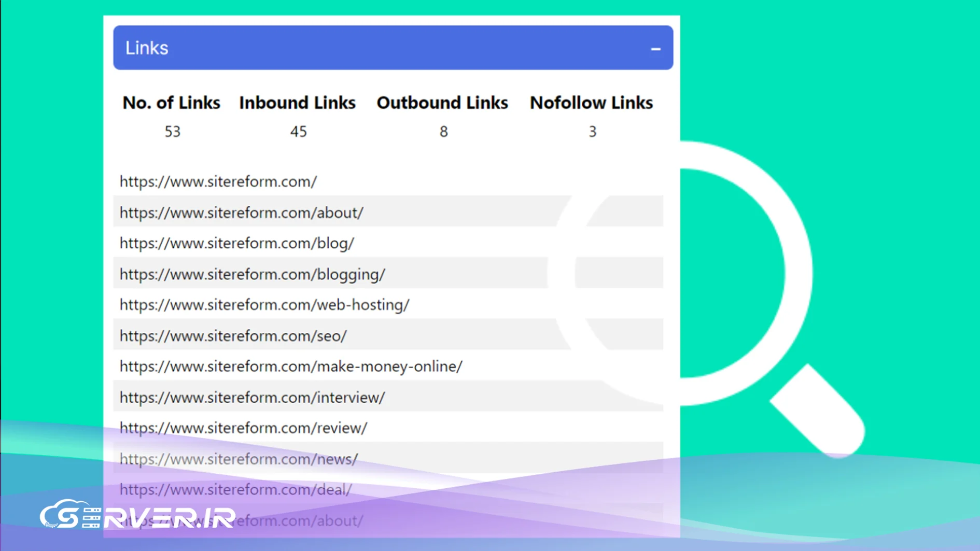This screenshot has width=980, height=551.
Task: Open the sitereform.com/blogging/ link
Action: (252, 274)
